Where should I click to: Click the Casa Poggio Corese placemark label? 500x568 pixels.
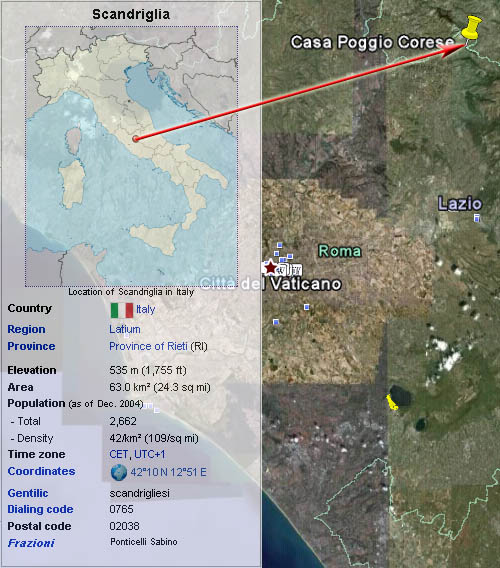pyautogui.click(x=372, y=42)
